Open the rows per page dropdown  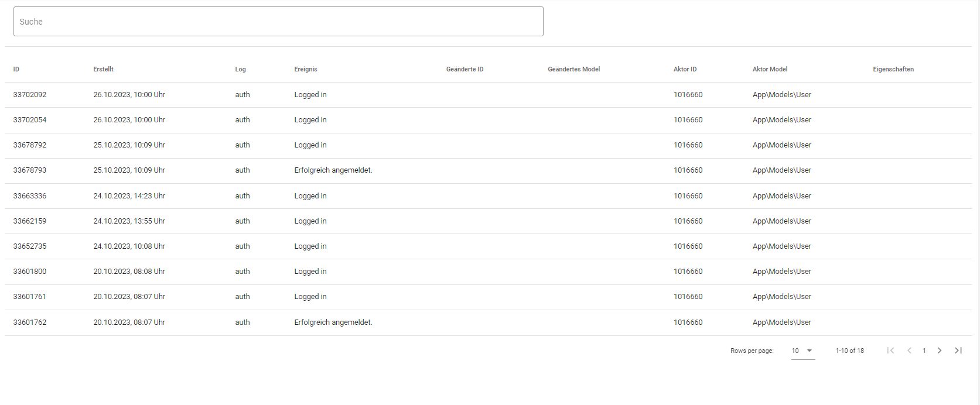click(x=803, y=351)
